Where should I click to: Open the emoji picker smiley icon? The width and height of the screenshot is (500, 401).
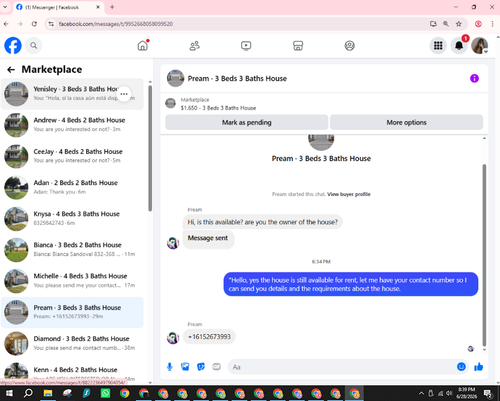click(x=461, y=367)
